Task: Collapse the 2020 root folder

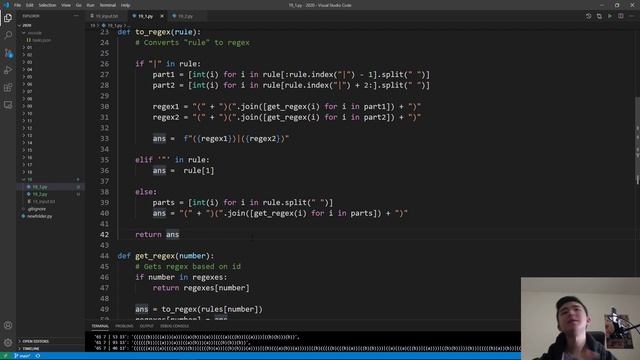Action: point(27,25)
